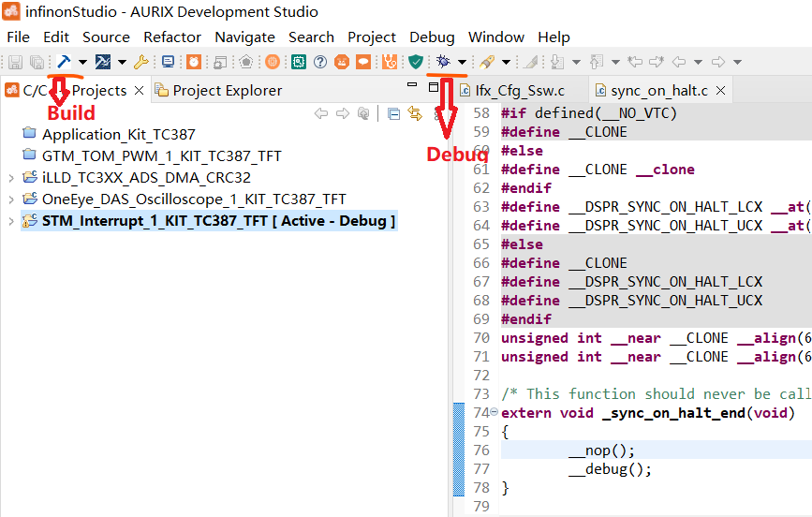Open the Build button dropdown arrow

pyautogui.click(x=82, y=62)
